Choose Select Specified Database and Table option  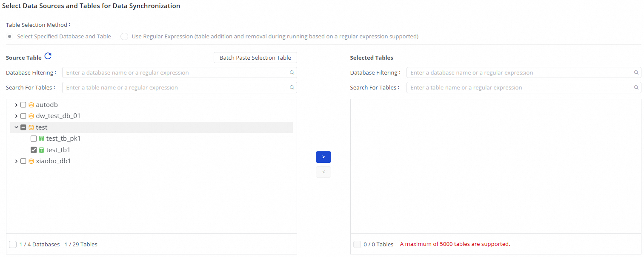(x=10, y=37)
